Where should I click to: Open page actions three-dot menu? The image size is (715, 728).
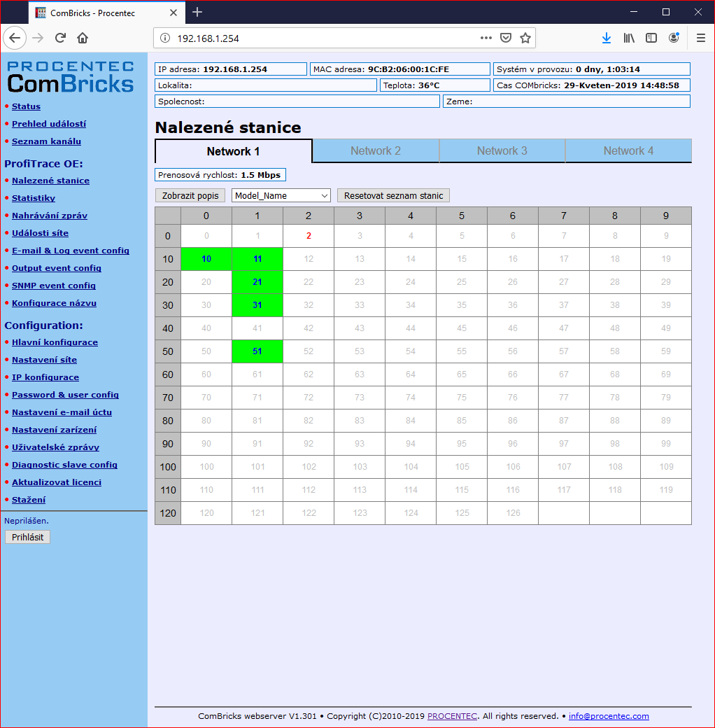pyautogui.click(x=486, y=38)
